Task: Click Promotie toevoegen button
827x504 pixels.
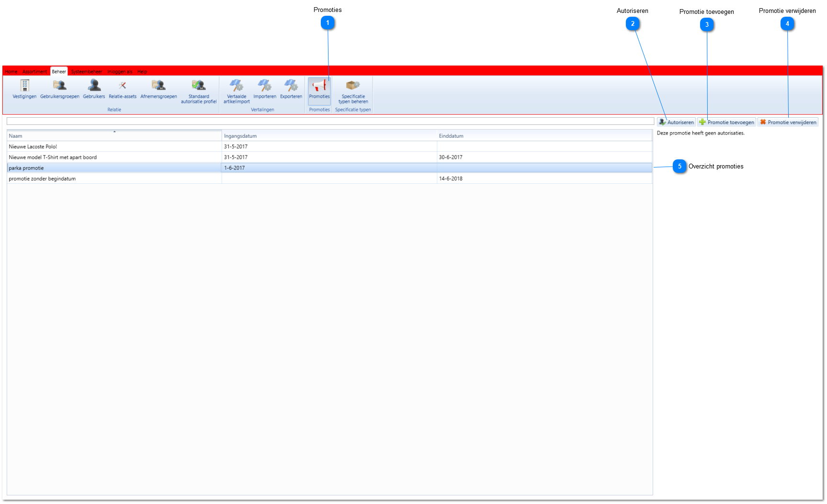Action: pos(726,122)
